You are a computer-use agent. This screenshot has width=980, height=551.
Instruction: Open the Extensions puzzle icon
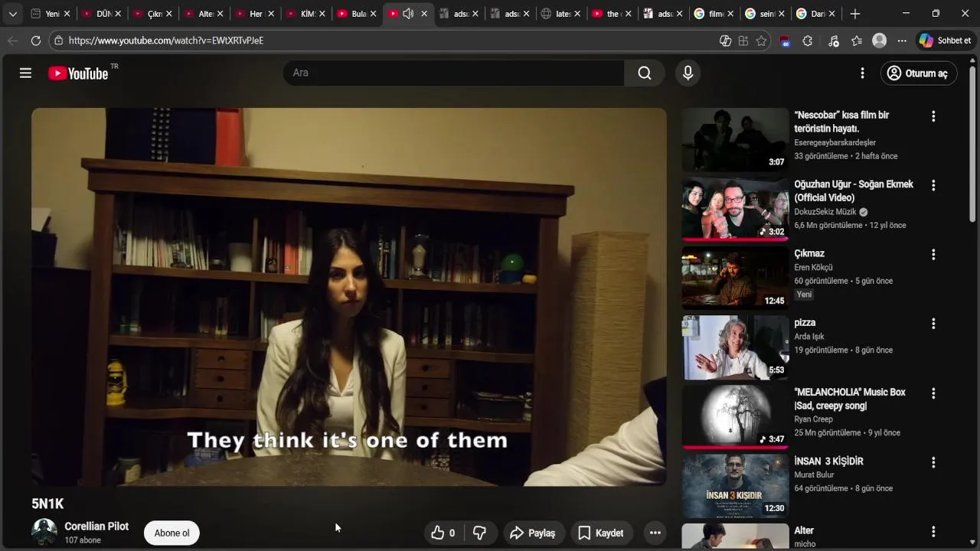coord(808,41)
